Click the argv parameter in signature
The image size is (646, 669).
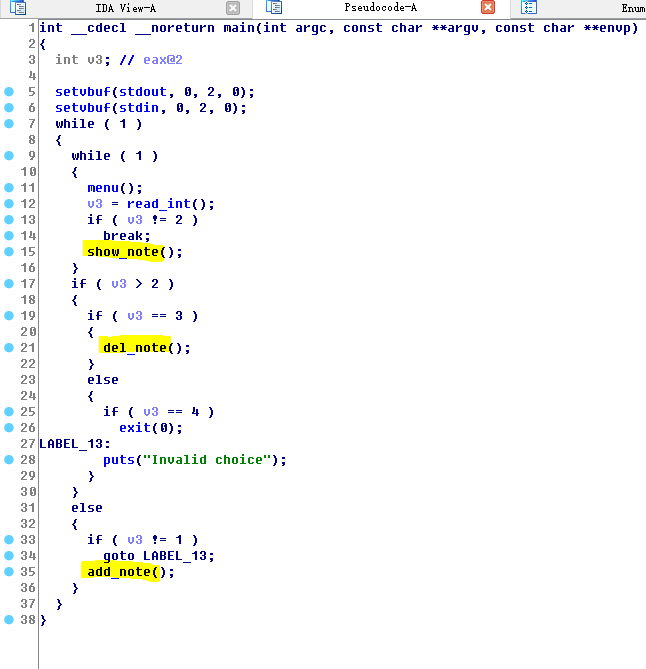tap(463, 28)
